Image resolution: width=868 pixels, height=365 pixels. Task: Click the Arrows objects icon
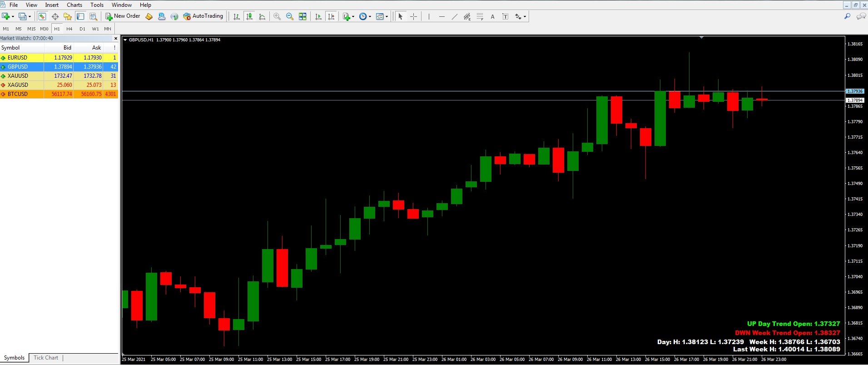[518, 16]
